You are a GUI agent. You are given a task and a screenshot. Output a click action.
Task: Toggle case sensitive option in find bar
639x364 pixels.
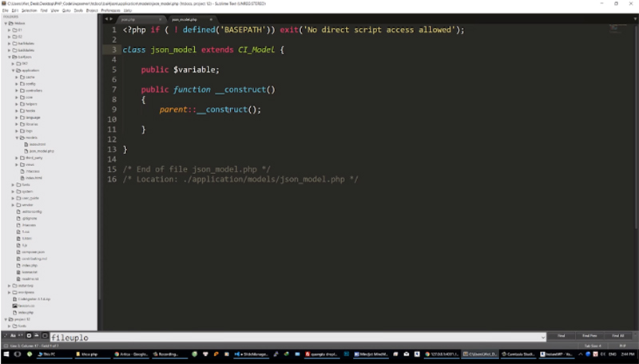tap(13, 336)
